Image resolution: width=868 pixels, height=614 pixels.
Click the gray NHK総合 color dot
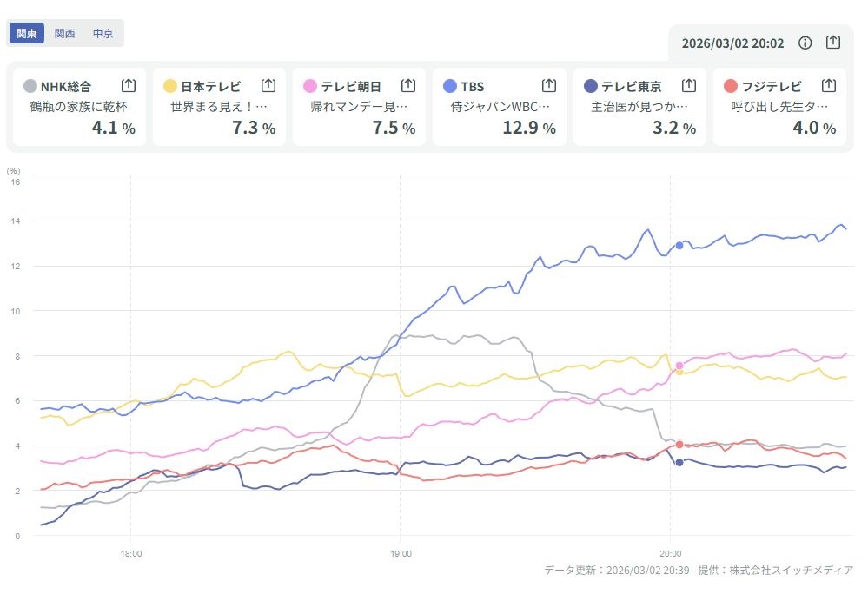(x=30, y=86)
